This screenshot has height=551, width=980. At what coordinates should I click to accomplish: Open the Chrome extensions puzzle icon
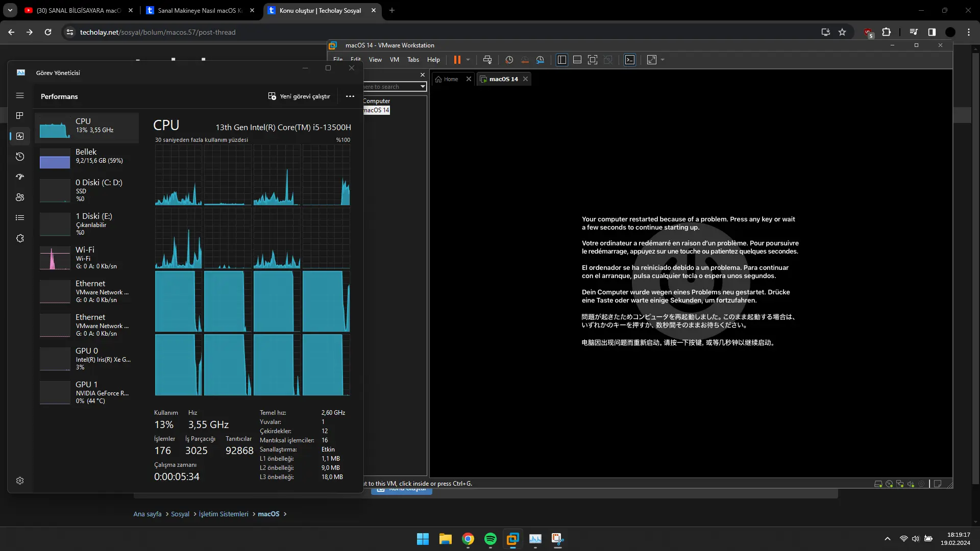tap(887, 32)
